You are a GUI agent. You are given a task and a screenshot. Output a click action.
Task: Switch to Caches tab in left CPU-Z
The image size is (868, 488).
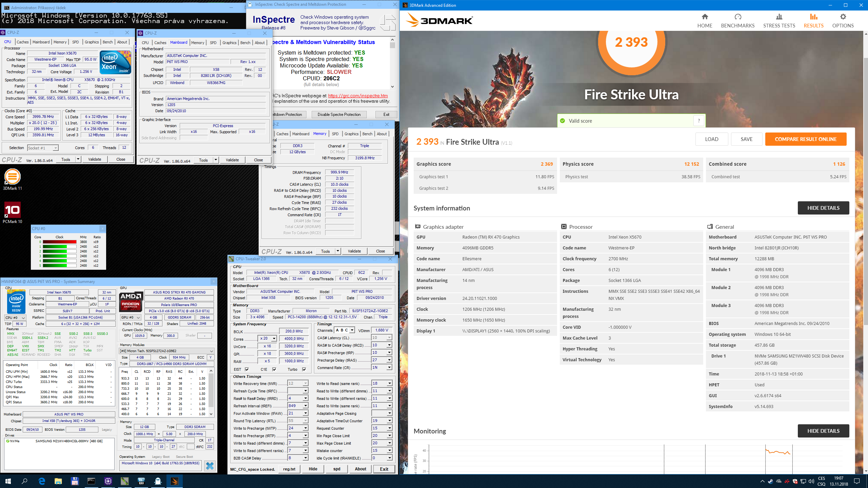[x=23, y=42]
